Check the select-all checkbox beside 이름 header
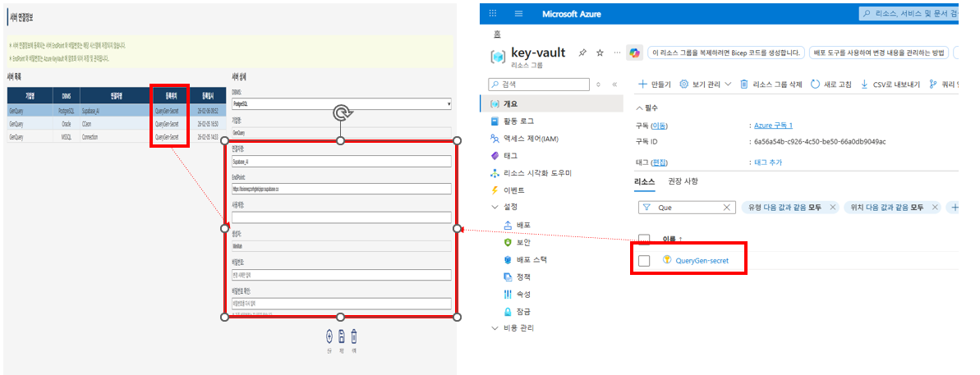This screenshot has height=375, width=980. (x=644, y=239)
